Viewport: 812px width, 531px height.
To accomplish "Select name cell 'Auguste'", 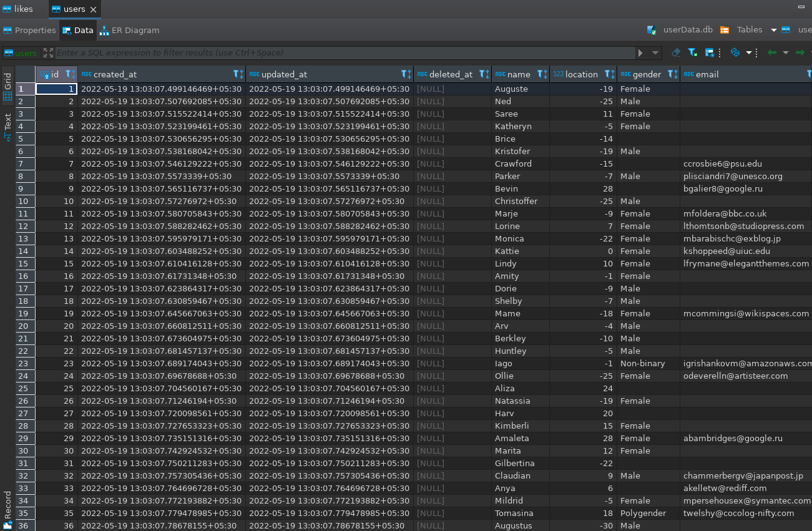I will pyautogui.click(x=521, y=89).
